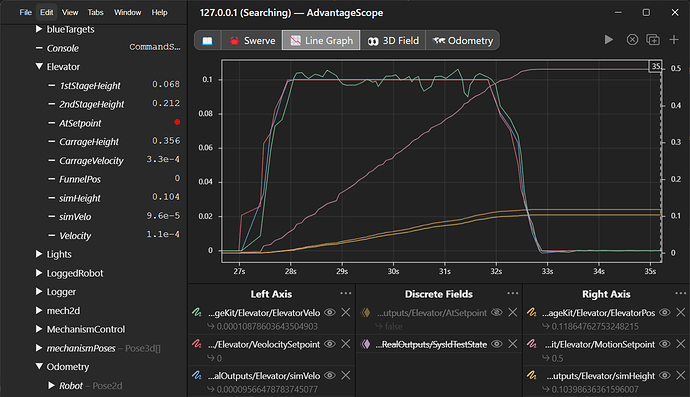Hide the ElevatorPos right axis field
This screenshot has width=690, height=397.
[664, 312]
